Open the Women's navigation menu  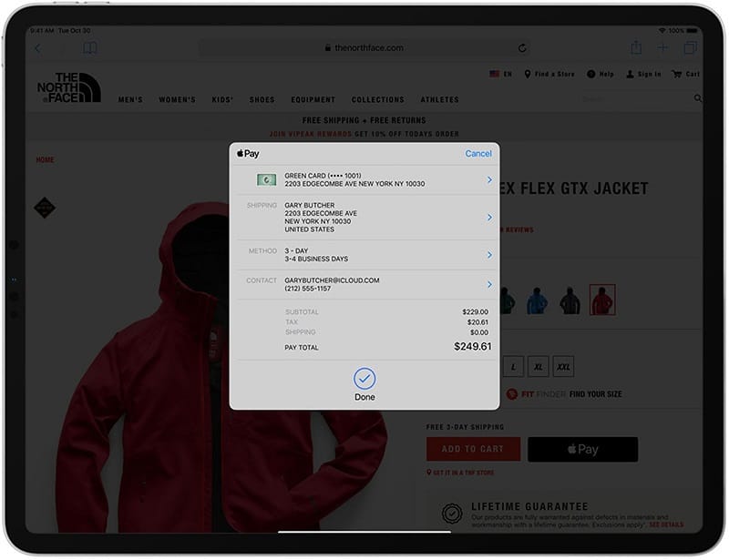pyautogui.click(x=178, y=100)
